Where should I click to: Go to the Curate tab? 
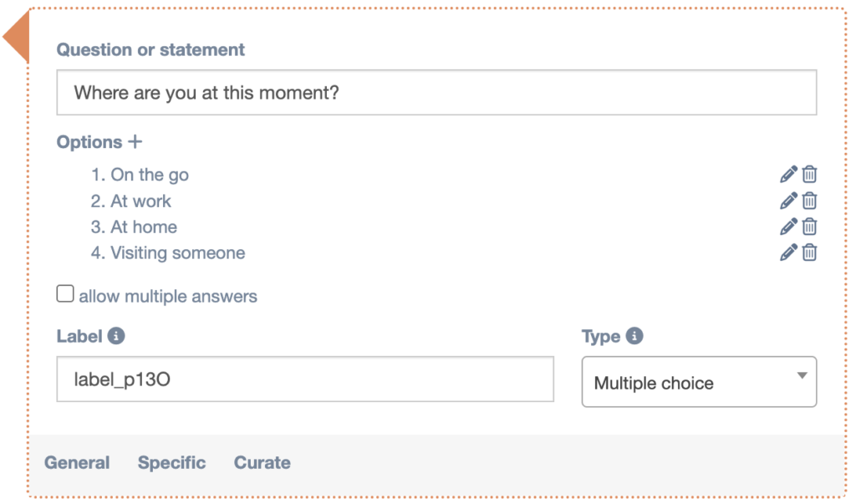262,463
